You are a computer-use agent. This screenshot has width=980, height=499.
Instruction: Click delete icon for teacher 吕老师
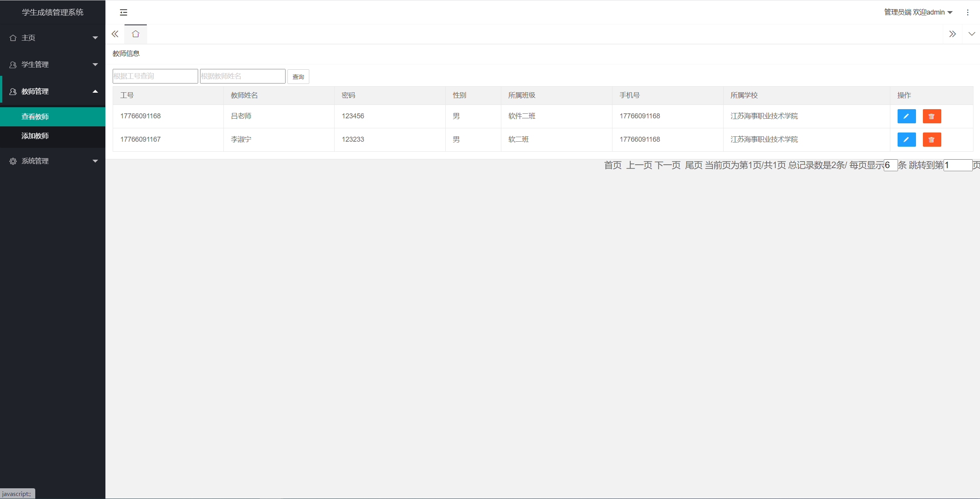point(931,116)
